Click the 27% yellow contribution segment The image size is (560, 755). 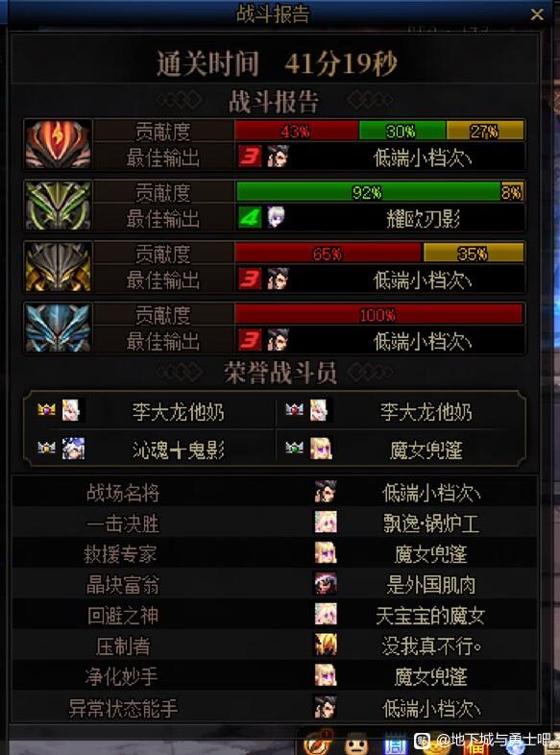coord(485,131)
